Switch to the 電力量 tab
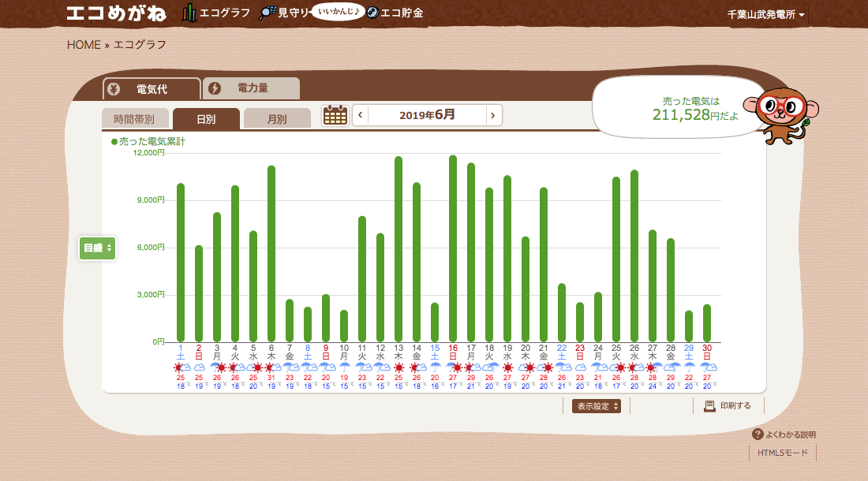Viewport: 868px width, 481px height. (x=251, y=88)
